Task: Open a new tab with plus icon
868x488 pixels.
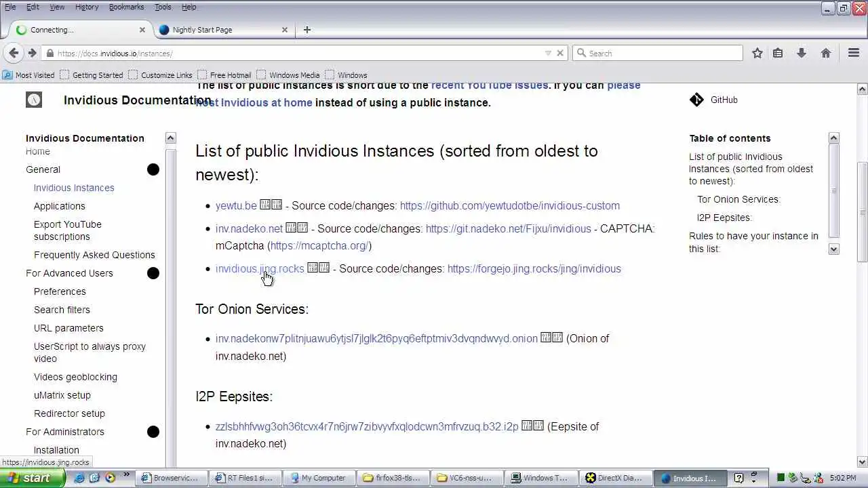Action: [x=307, y=30]
